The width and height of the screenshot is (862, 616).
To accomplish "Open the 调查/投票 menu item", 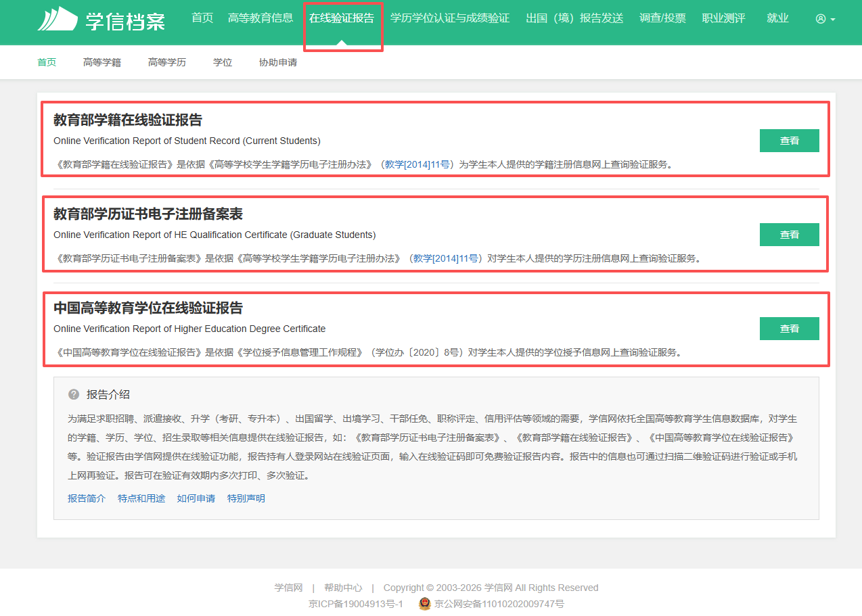I will click(662, 18).
